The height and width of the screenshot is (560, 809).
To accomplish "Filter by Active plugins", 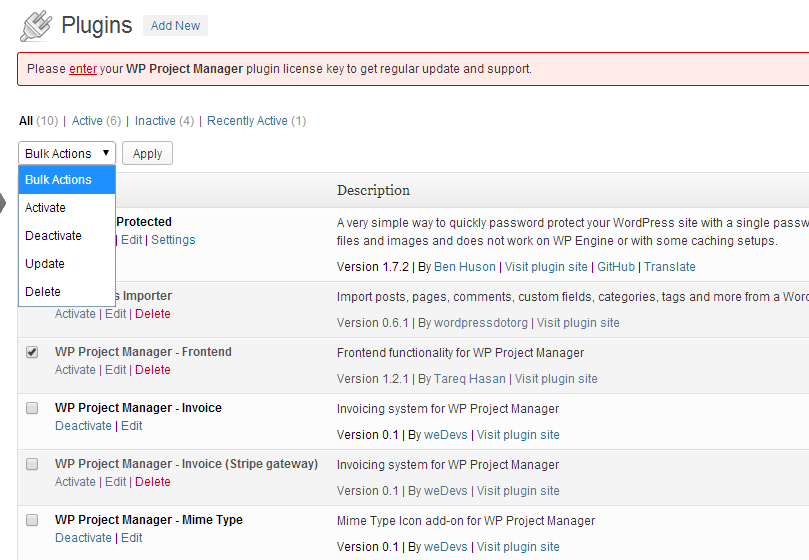I will (87, 121).
